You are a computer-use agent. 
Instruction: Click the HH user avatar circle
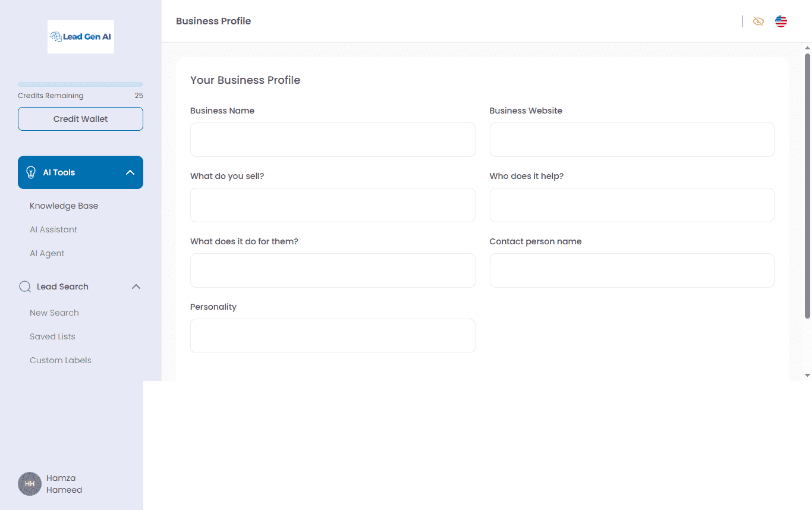29,483
